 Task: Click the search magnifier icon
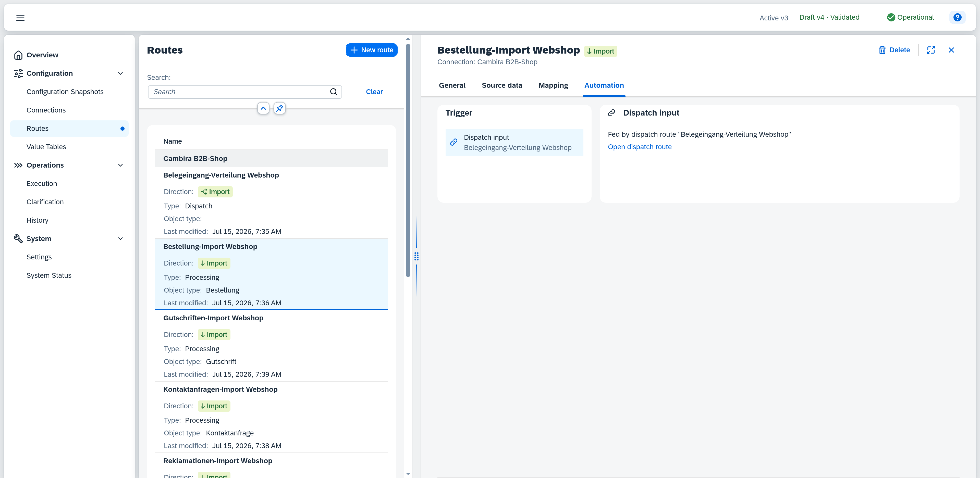[334, 92]
